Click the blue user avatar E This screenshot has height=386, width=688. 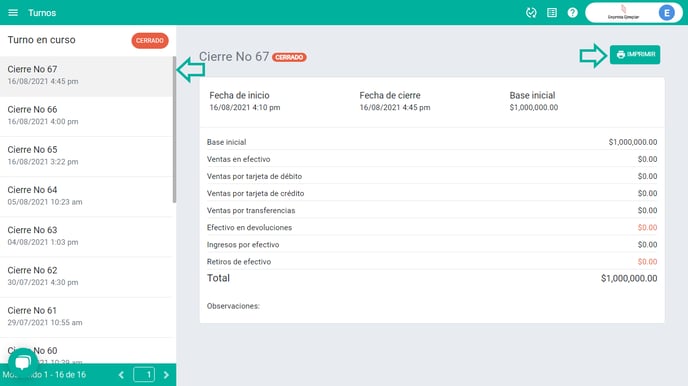tap(666, 13)
